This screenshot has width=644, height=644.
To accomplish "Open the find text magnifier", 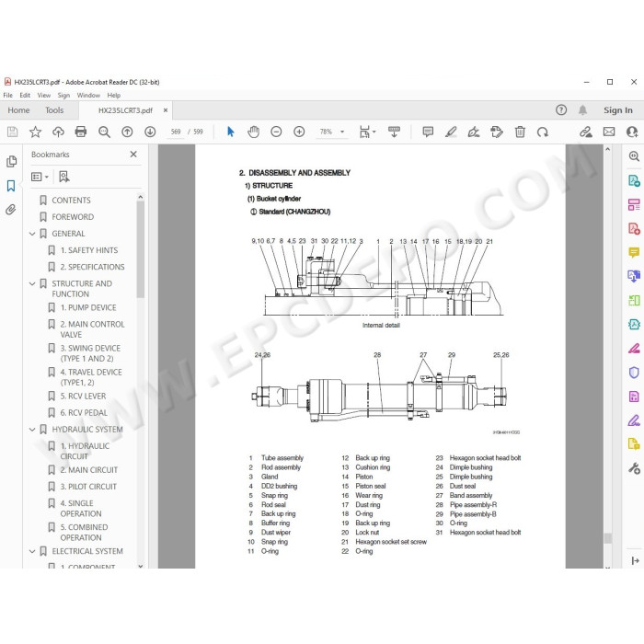I will (x=104, y=132).
